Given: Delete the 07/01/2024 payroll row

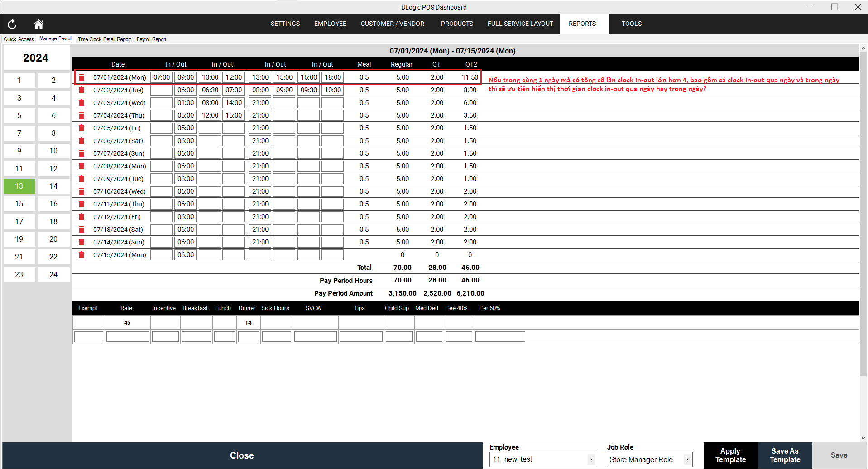Looking at the screenshot, I should click(x=82, y=77).
